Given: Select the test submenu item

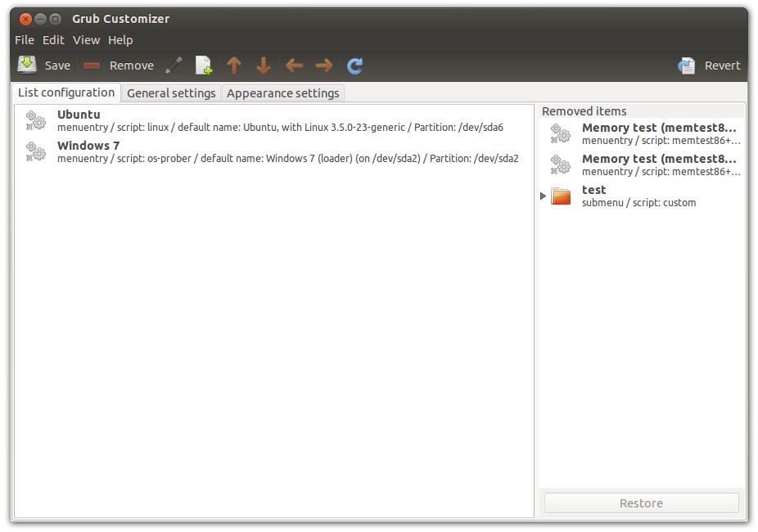Looking at the screenshot, I should 642,196.
